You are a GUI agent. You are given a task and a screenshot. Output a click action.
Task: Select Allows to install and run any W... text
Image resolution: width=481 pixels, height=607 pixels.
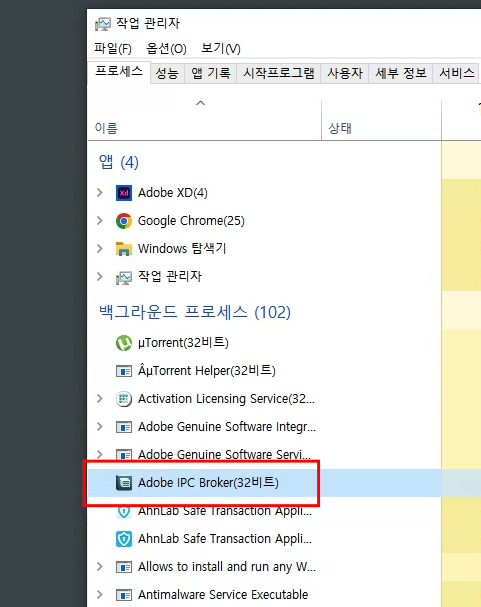[x=227, y=567]
